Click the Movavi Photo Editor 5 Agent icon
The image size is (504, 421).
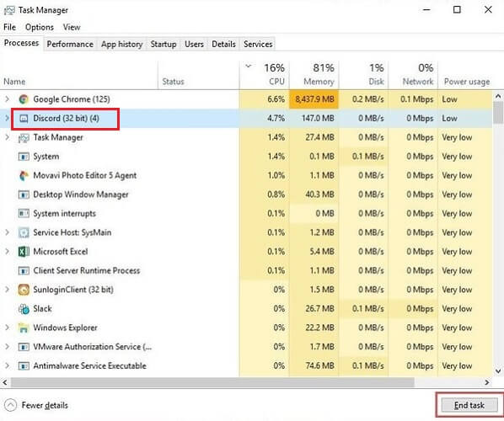[x=24, y=176]
